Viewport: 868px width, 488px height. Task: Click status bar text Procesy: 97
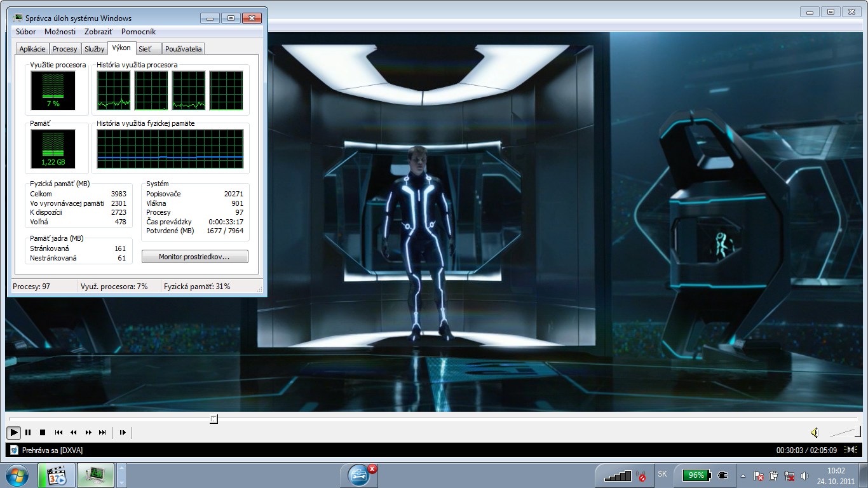[x=31, y=287]
